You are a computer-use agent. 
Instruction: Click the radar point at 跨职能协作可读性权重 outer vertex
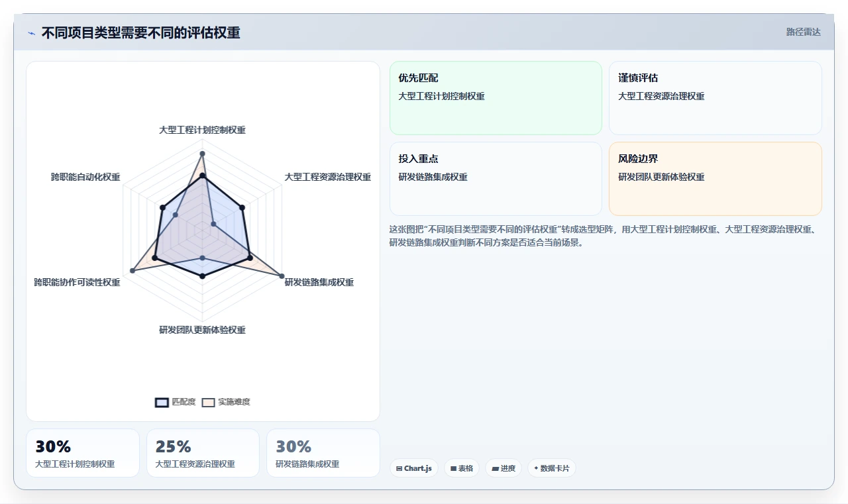coord(132,271)
